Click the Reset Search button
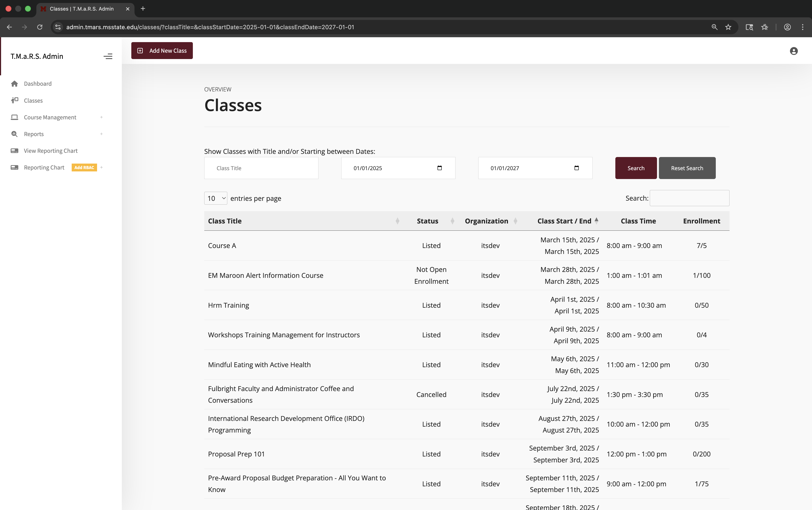812x510 pixels. point(687,168)
